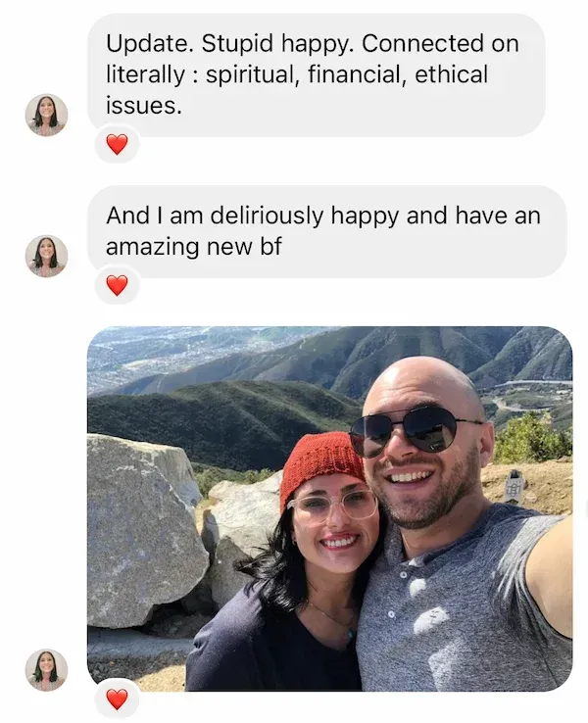Viewport: 588px width, 723px height.
Task: Click the word 'ethical' in the first message
Action: (451, 74)
